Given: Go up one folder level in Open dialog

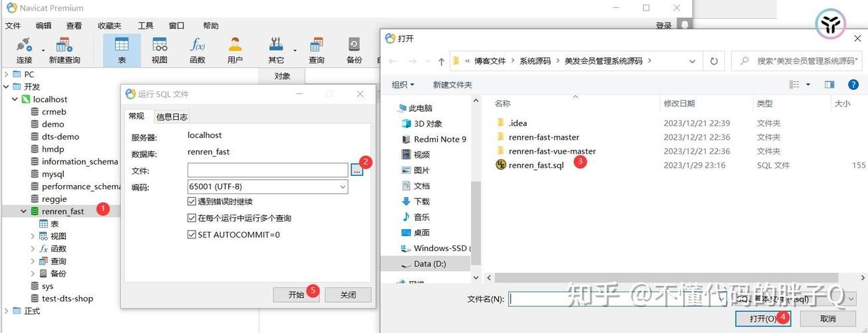Looking at the screenshot, I should tap(441, 61).
